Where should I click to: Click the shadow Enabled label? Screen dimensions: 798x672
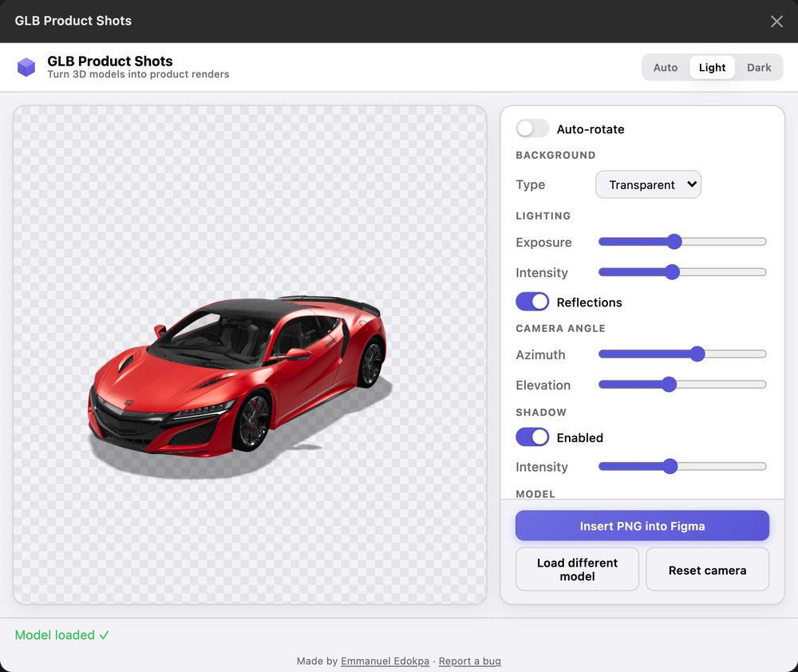579,437
